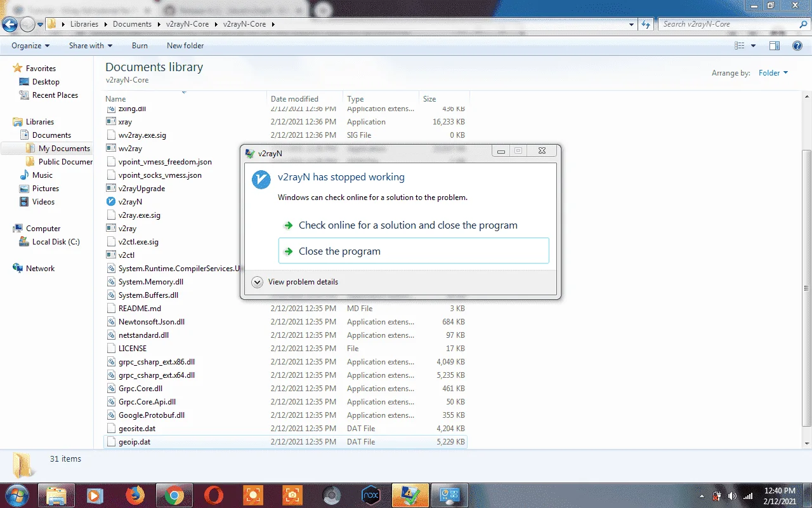The image size is (812, 508).
Task: Click Close the program in the v2rayN dialog
Action: pyautogui.click(x=414, y=251)
